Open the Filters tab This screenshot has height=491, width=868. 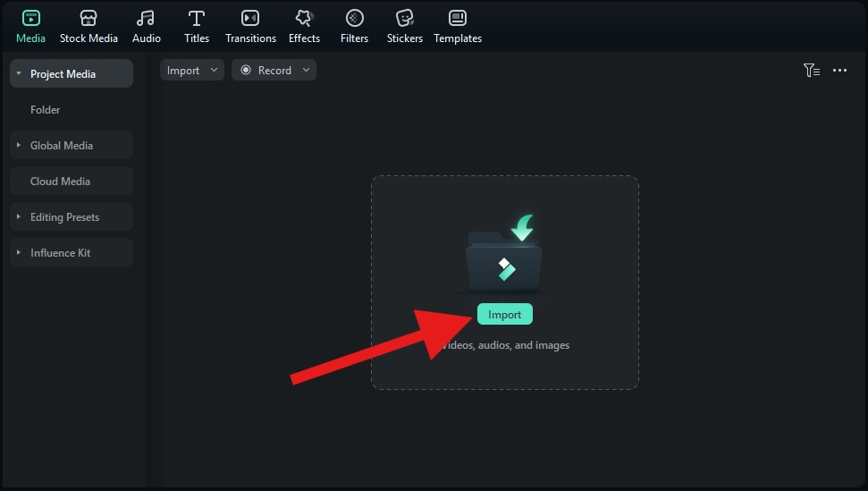[x=354, y=27]
